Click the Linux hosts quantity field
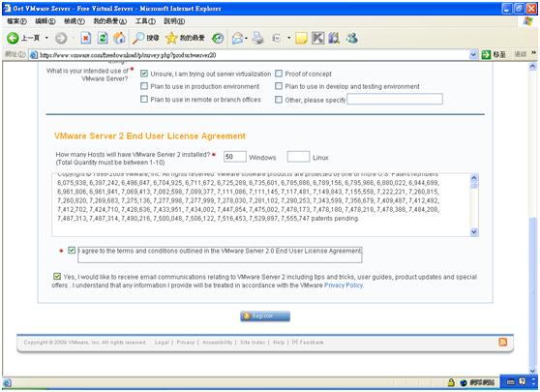This screenshot has height=392, width=540. click(x=298, y=157)
